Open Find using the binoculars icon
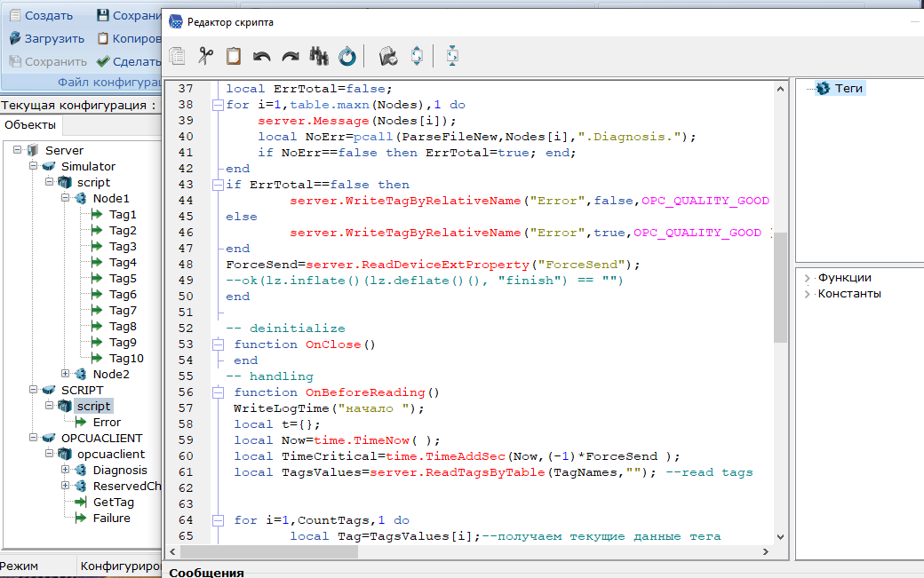 319,56
